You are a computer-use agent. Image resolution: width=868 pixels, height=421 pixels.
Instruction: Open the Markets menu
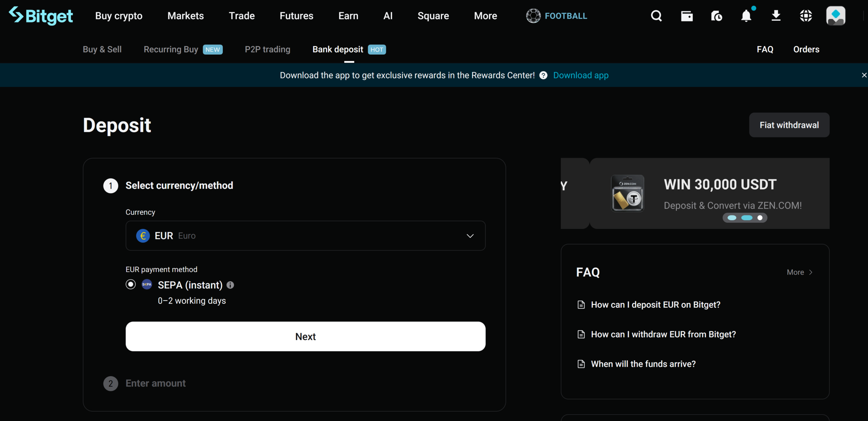(185, 16)
